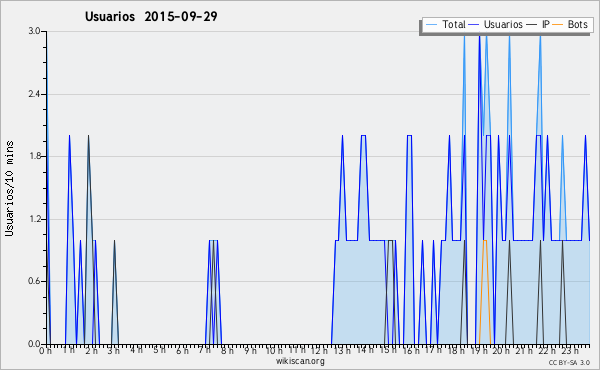
Task: Click the chart title Usuarios 2015-09-29
Action: 151,16
